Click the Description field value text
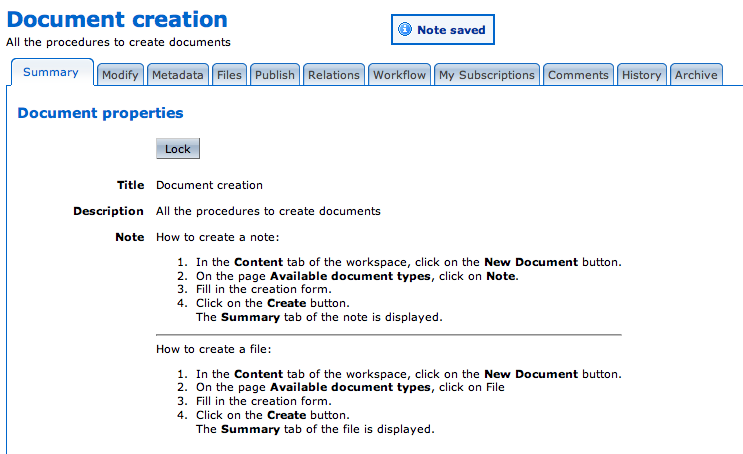Image resolution: width=743 pixels, height=454 pixels. (x=268, y=211)
